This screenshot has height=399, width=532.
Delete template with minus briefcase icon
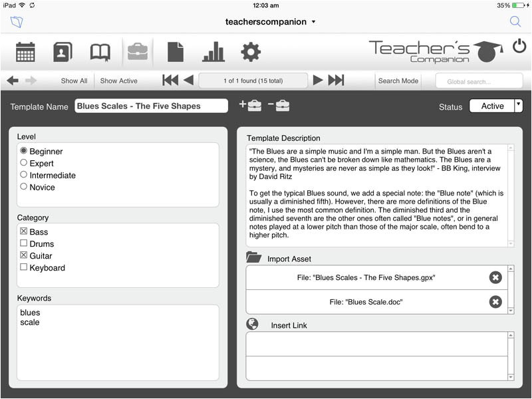coord(279,106)
